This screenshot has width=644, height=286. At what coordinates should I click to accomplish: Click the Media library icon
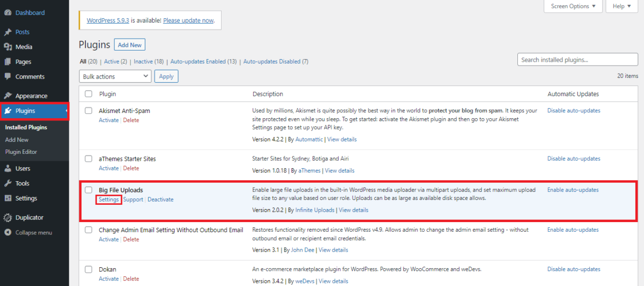pos(8,47)
